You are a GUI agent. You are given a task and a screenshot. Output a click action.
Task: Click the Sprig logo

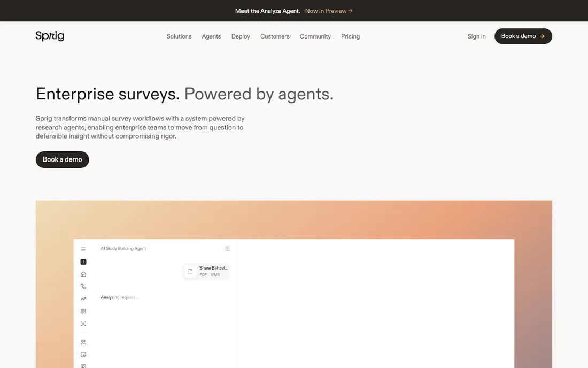point(50,36)
